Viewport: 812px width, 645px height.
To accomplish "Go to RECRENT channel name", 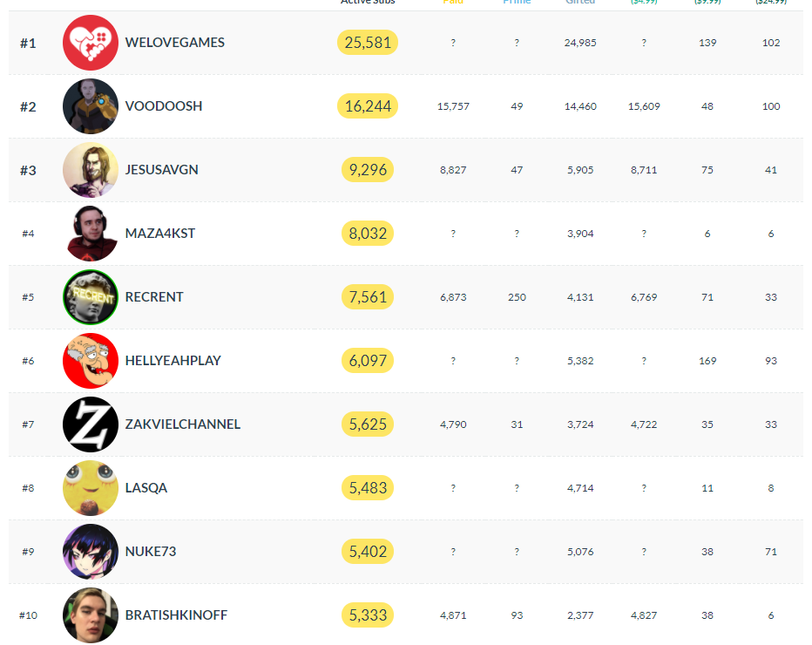I will tap(154, 297).
